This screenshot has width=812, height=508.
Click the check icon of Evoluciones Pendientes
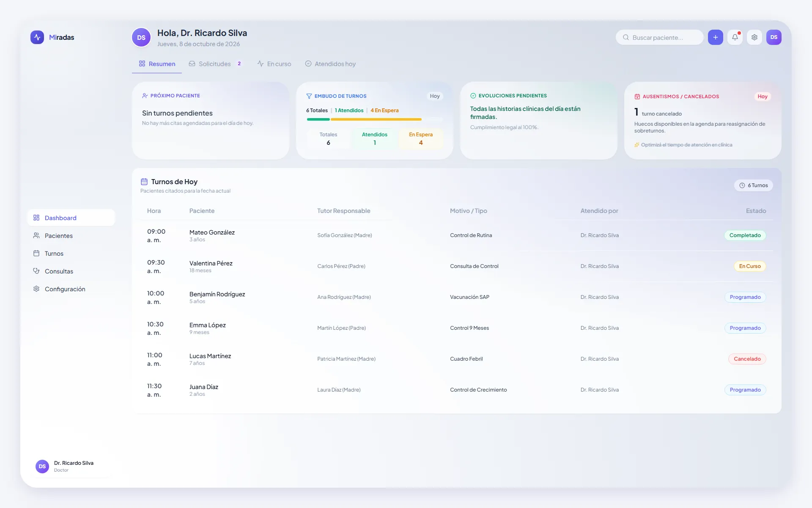pos(473,96)
